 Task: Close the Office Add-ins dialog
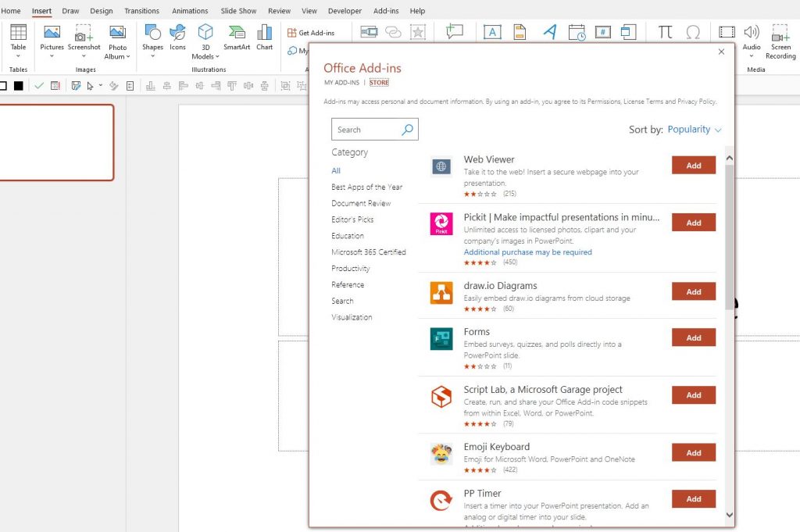pos(721,52)
